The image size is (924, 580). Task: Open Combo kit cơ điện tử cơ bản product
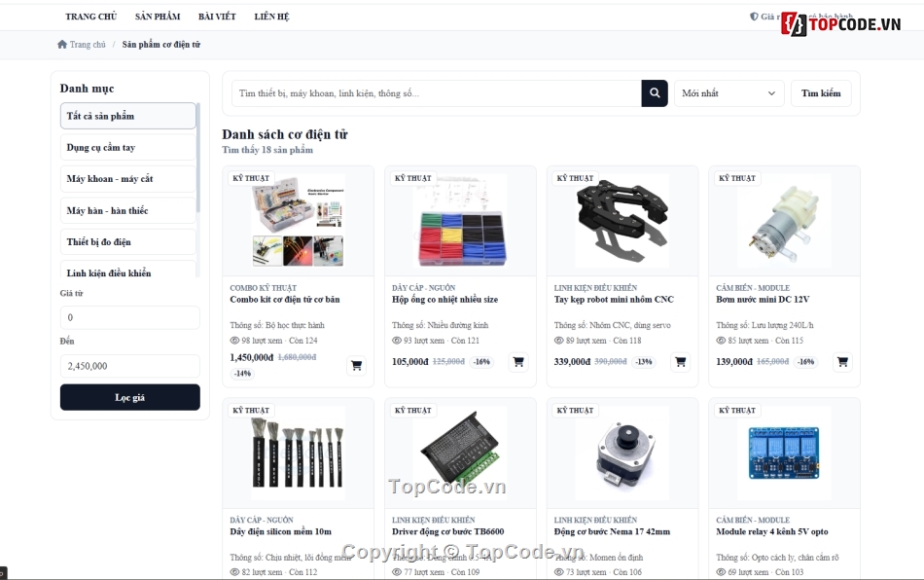(285, 300)
